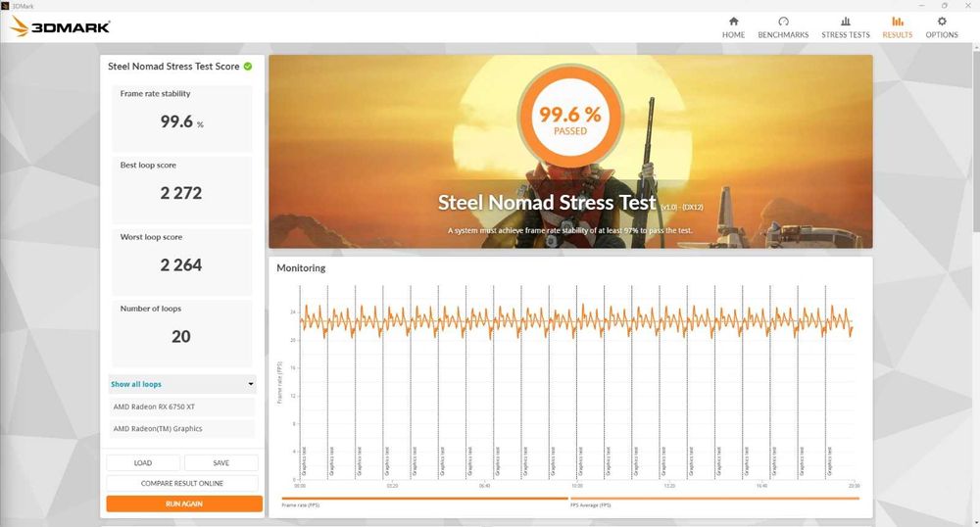Screen dimensions: 980x527
Task: Select the AMD Radeon RX 6750 XT entry
Action: [182, 407]
